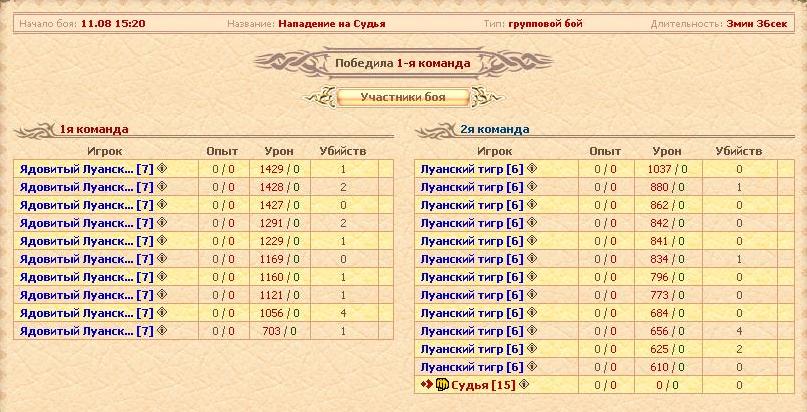Click battle type групповой бой

point(546,24)
